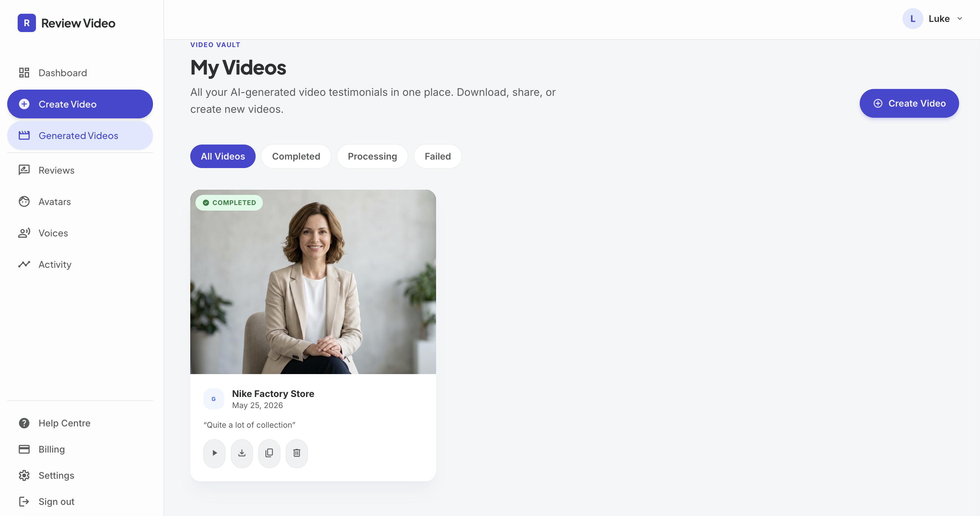The width and height of the screenshot is (980, 516).
Task: Open the Dashboard grid icon
Action: [x=24, y=73]
